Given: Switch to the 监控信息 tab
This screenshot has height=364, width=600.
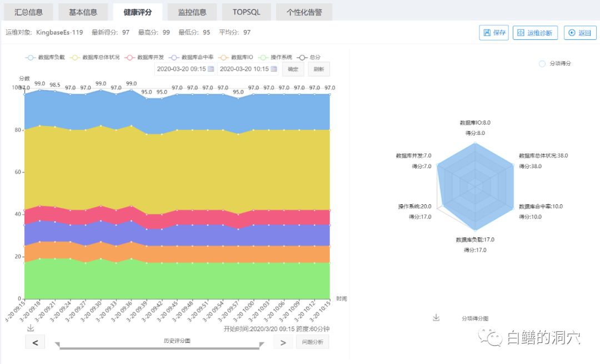Looking at the screenshot, I should pyautogui.click(x=192, y=12).
